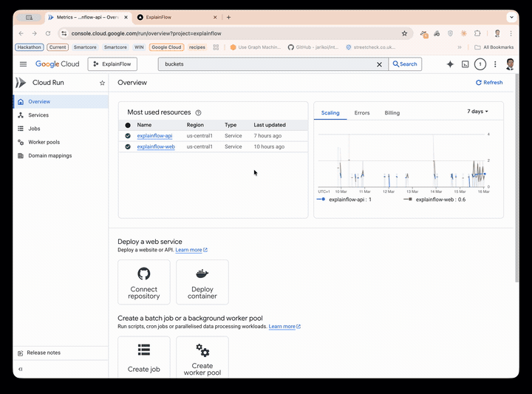Screen dimensions: 532x394
Task: Open Domain mappings in the sidebar
Action: pos(61,156)
